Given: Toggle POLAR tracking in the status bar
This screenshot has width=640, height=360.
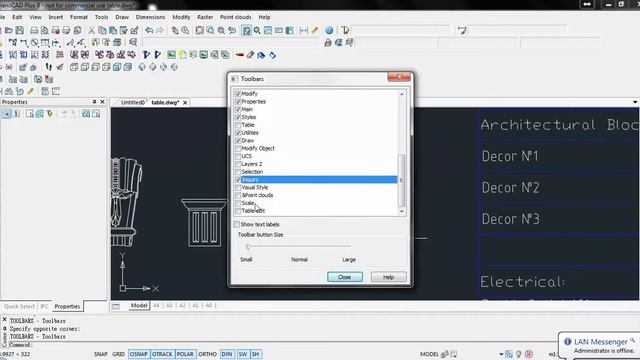Looking at the screenshot, I should (185, 354).
